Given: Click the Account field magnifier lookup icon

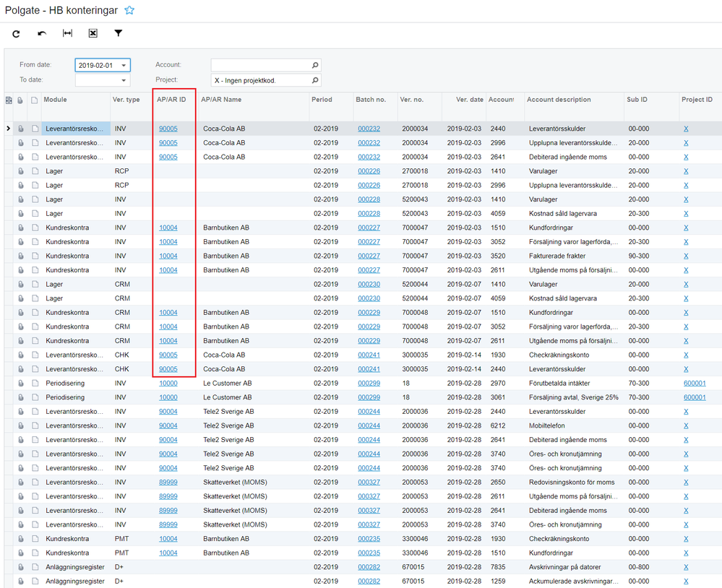Looking at the screenshot, I should point(314,66).
